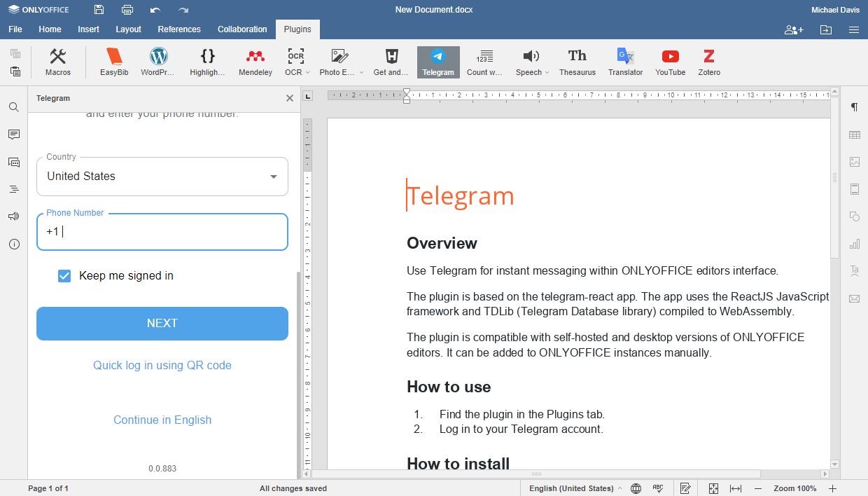Click Fit to page icon

tap(713, 488)
